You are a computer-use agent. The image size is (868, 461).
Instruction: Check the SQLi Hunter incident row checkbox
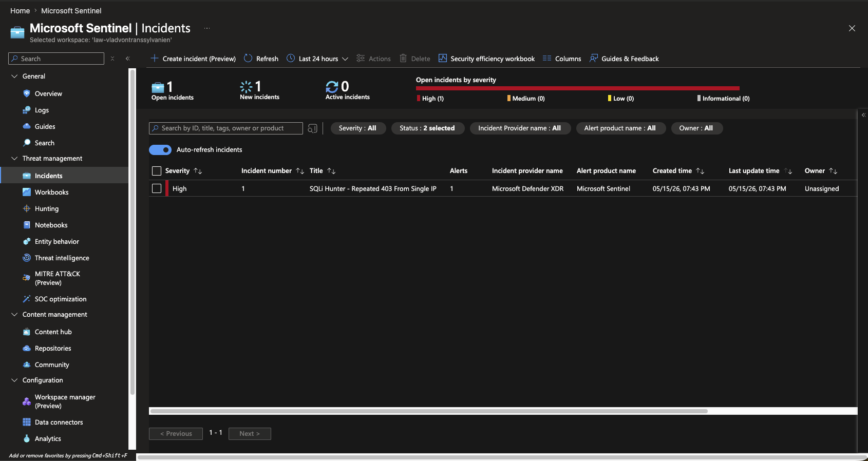click(157, 188)
